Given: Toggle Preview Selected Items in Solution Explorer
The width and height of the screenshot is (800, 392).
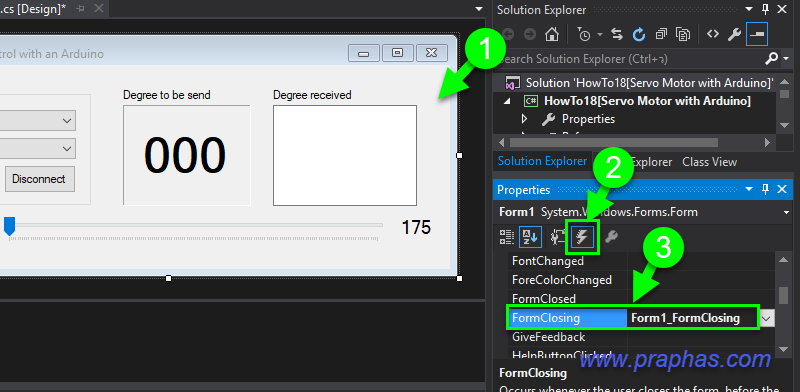Looking at the screenshot, I should tap(757, 34).
